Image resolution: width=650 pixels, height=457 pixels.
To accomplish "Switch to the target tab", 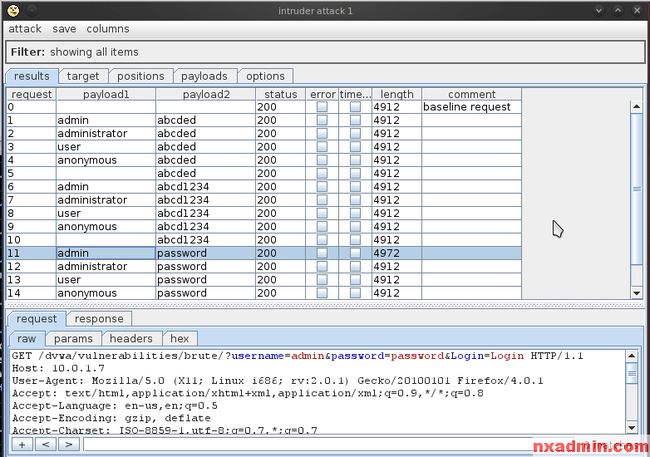I will [83, 76].
